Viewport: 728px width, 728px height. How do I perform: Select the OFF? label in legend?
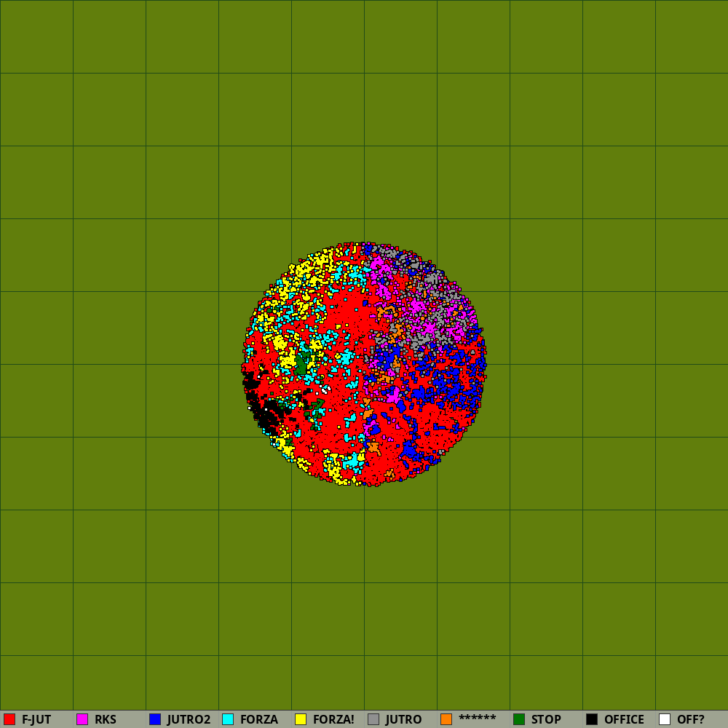click(x=691, y=720)
